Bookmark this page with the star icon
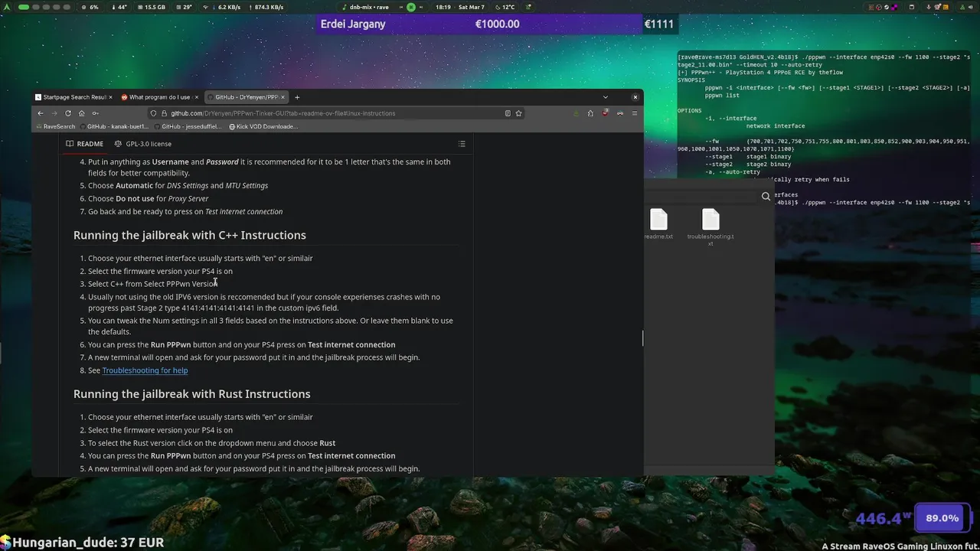The image size is (980, 551). pyautogui.click(x=518, y=113)
